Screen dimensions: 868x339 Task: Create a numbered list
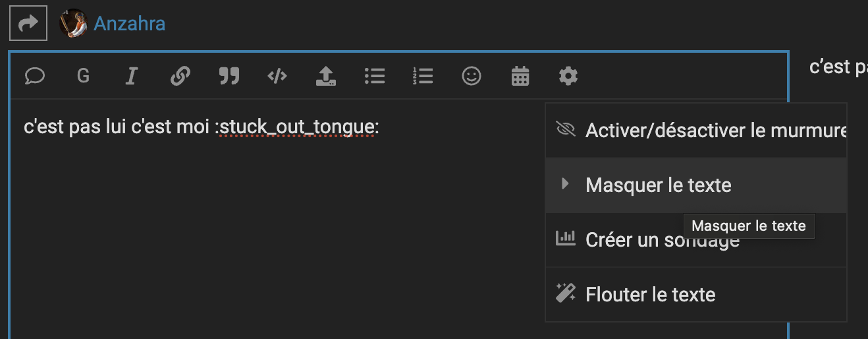[423, 77]
